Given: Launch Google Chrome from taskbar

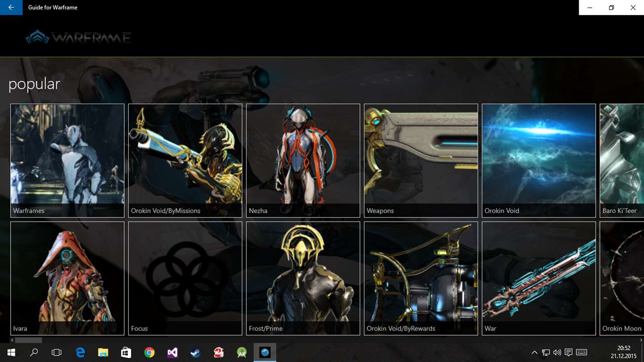Looking at the screenshot, I should [x=149, y=353].
